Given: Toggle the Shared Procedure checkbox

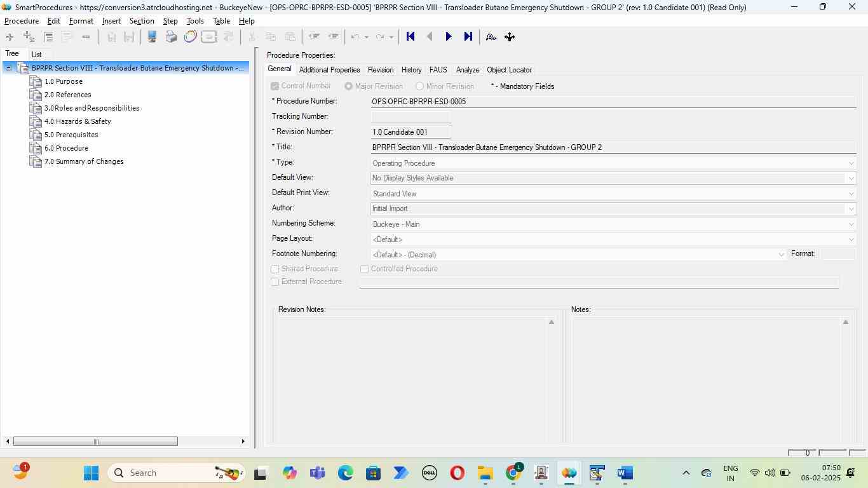Looking at the screenshot, I should tap(275, 269).
